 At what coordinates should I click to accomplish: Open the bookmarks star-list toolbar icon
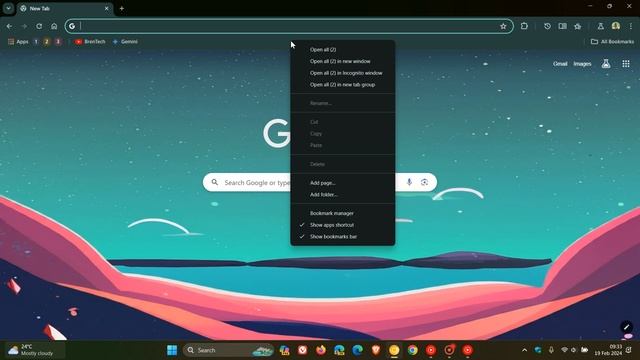578,26
